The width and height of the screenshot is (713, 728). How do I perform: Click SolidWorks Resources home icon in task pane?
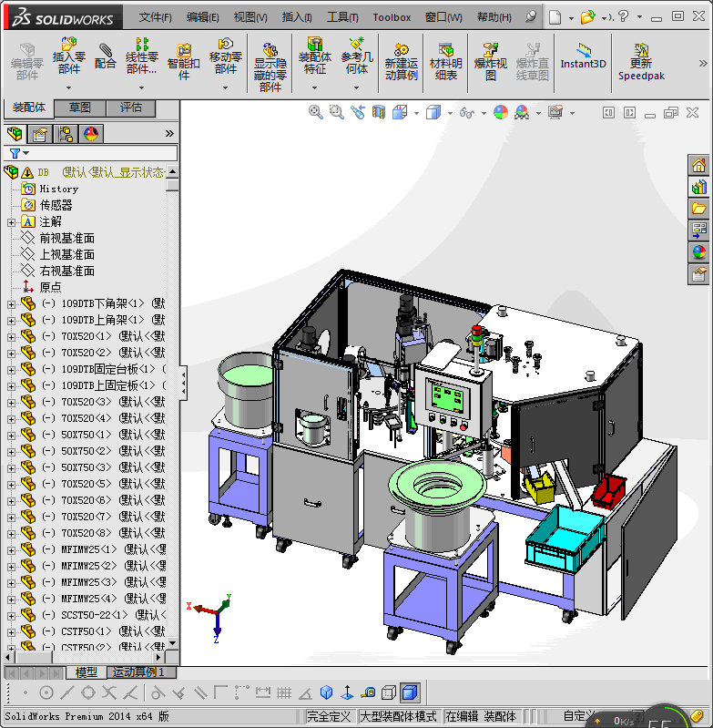[698, 165]
